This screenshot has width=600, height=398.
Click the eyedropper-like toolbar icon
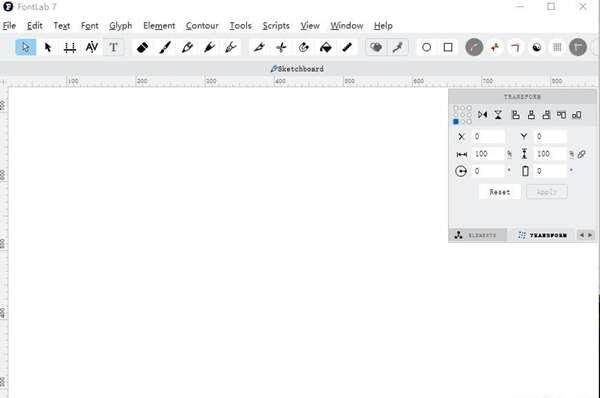[x=398, y=47]
